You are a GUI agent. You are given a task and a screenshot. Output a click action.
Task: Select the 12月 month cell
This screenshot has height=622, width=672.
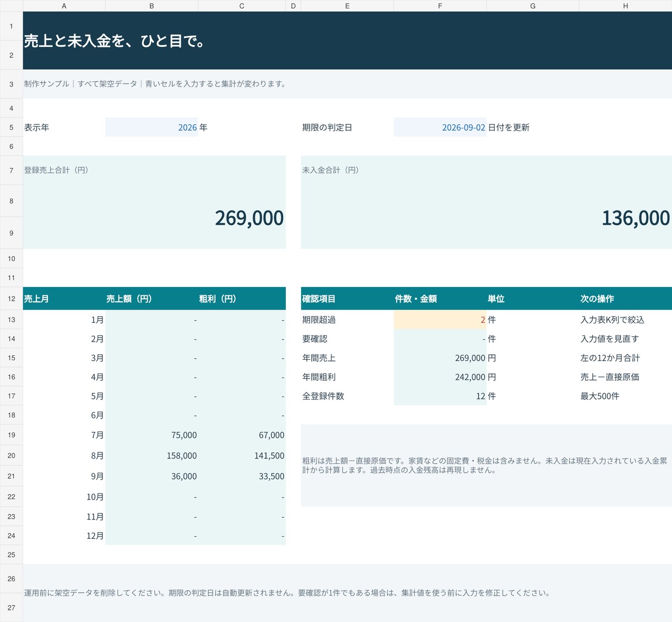[x=64, y=536]
